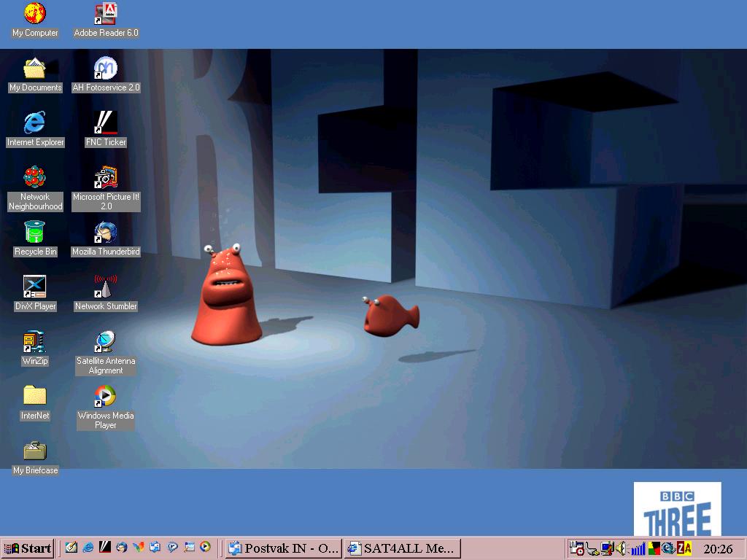747x560 pixels.
Task: Launch Windows Media Player from Quick Launch
Action: 205,548
